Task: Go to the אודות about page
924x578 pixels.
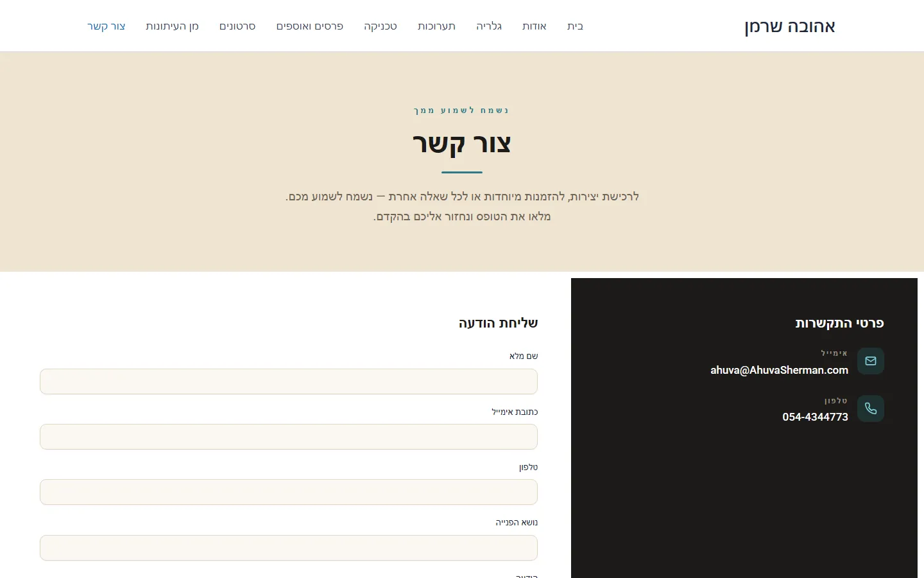Action: (534, 26)
